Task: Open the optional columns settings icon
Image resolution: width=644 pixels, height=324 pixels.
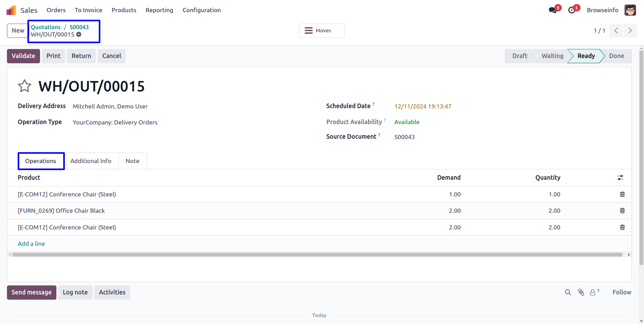Action: 620,178
